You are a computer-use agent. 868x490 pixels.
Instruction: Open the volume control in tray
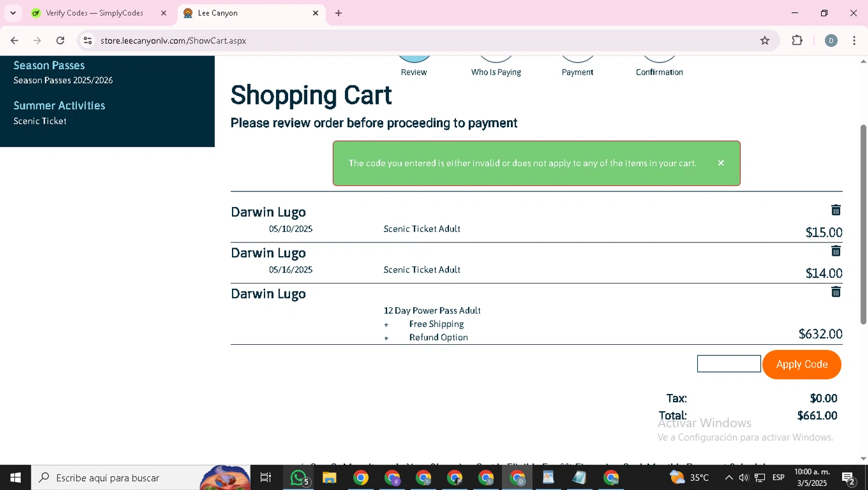744,478
